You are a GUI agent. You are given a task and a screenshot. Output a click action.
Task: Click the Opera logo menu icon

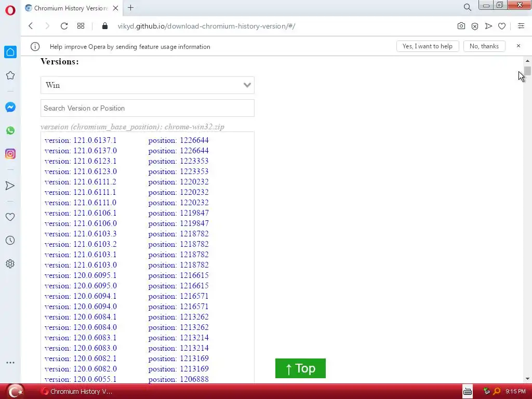point(10,10)
